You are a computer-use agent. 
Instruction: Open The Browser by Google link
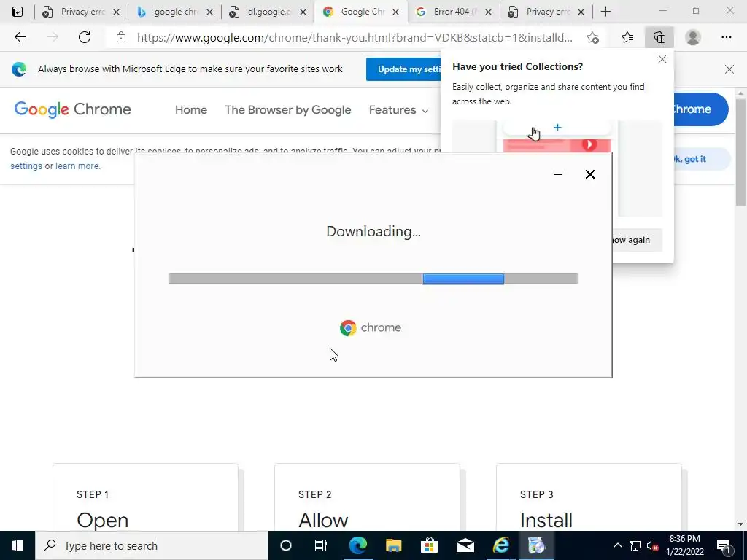point(287,110)
